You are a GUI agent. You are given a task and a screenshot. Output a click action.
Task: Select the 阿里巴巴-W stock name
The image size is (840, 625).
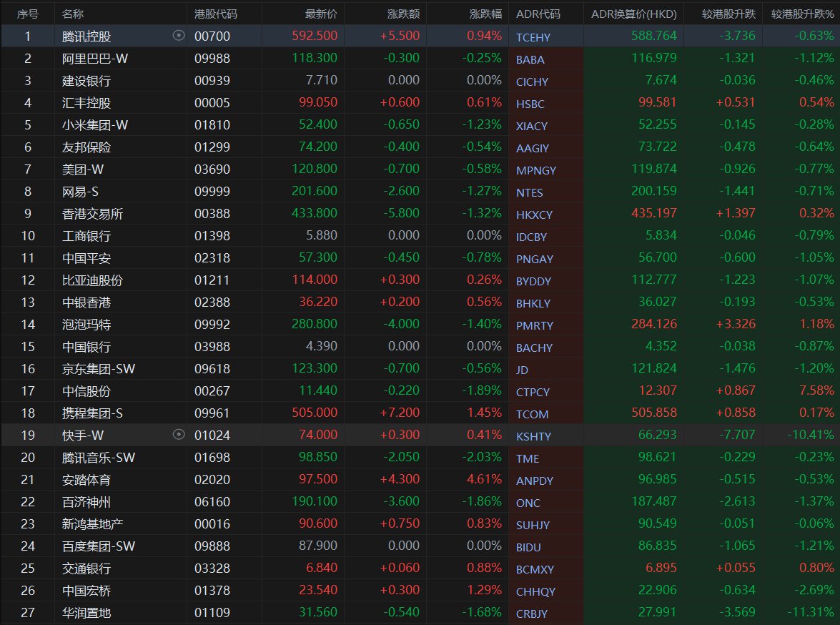tap(95, 59)
